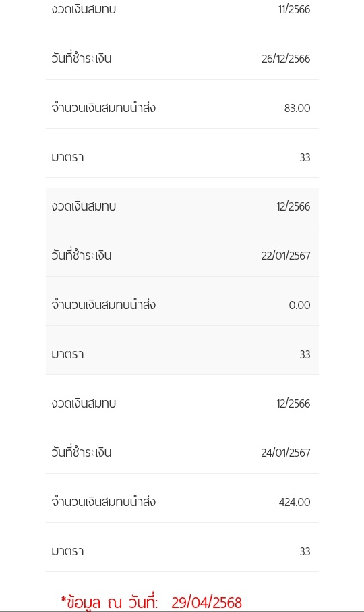This screenshot has height=612, width=364.
Task: Click the วันที่ชำระเงิน label beside 26/12/2566
Action: [82, 58]
